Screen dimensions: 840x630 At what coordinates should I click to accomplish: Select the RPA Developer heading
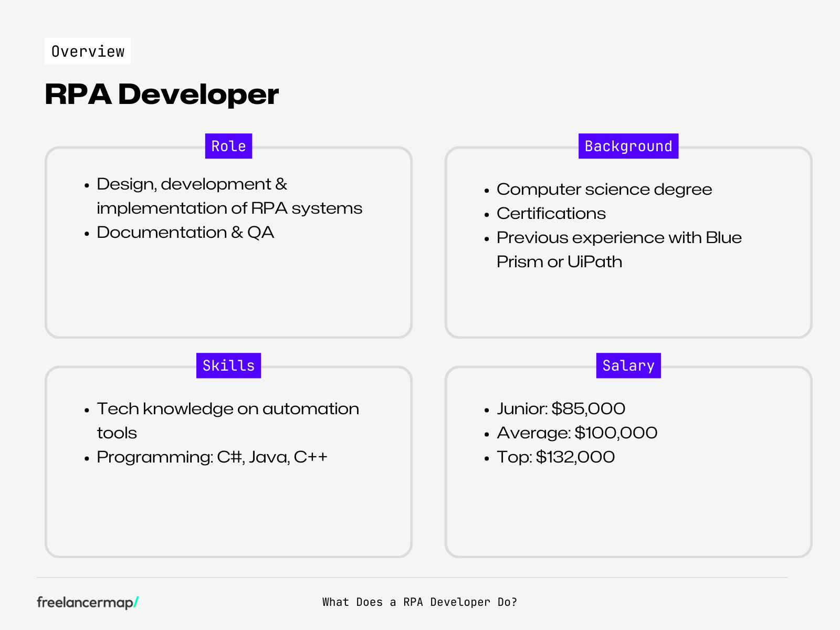(162, 95)
